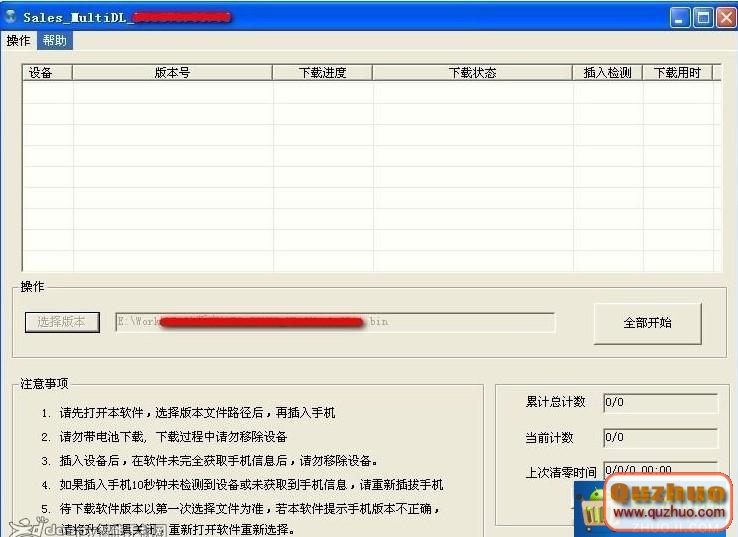738x537 pixels.
Task: Click the 设备 column header
Action: coord(47,72)
